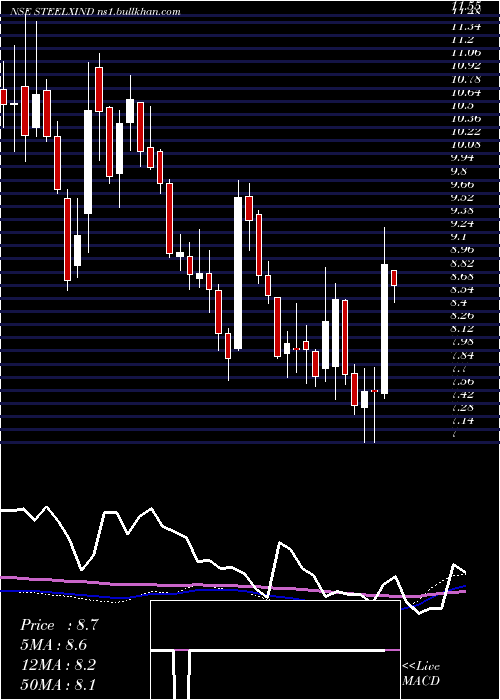Click the 8.54 price axis label
The image size is (500, 700).
pyautogui.click(x=464, y=289)
